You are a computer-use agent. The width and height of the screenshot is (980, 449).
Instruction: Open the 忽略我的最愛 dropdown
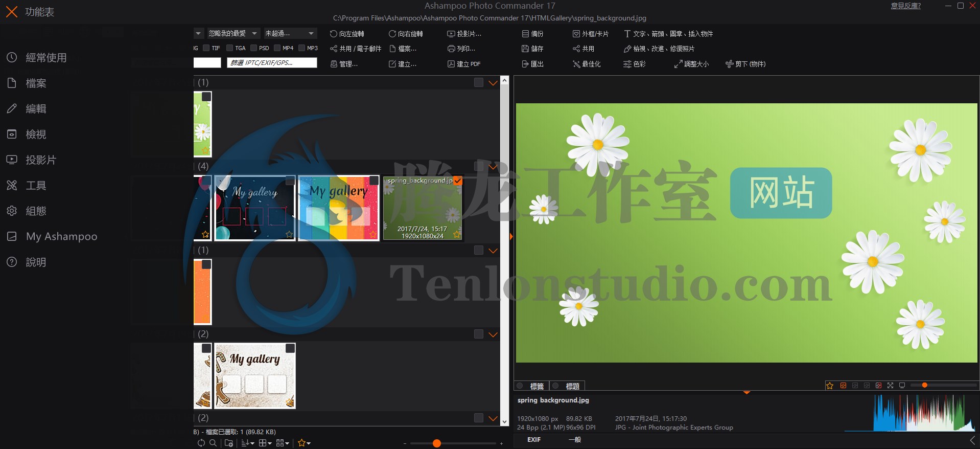click(233, 33)
